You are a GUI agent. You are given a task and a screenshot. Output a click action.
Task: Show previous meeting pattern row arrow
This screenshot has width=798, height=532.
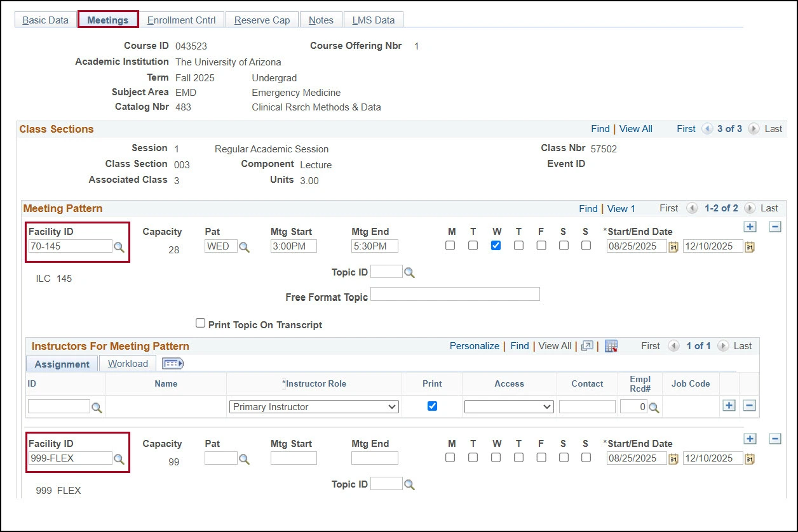pos(693,208)
